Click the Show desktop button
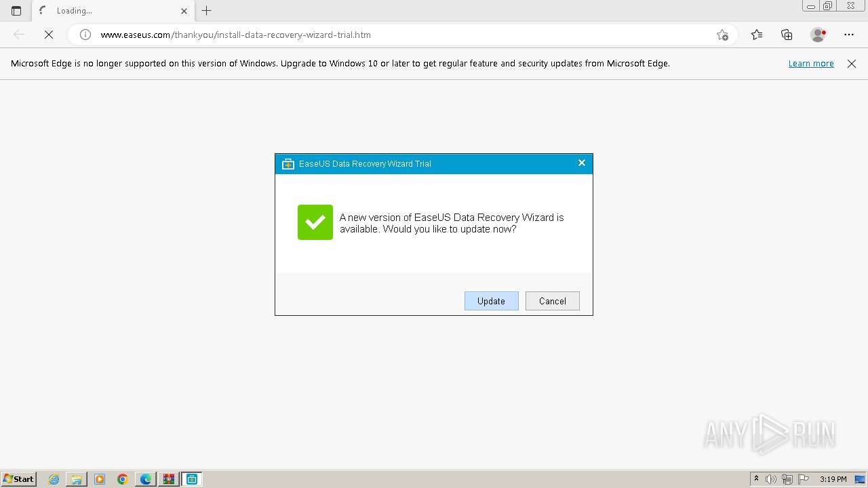Screen dimensions: 868x488 pyautogui.click(x=860, y=479)
